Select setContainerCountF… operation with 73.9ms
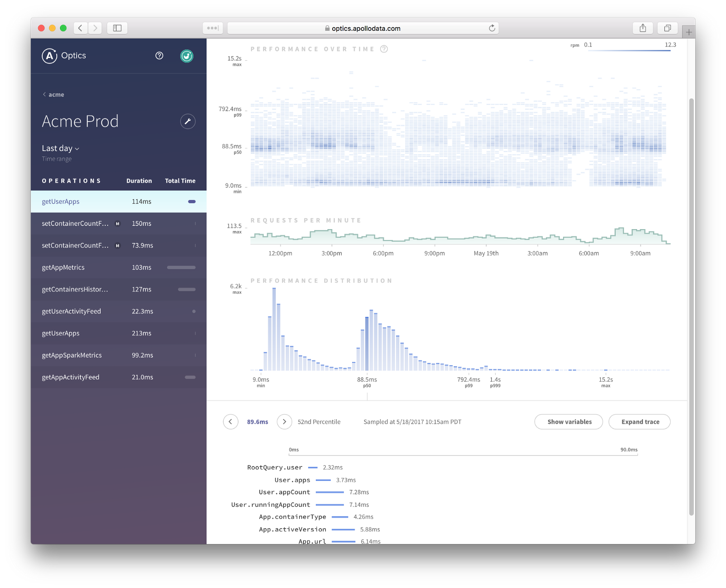Image resolution: width=726 pixels, height=588 pixels. (x=118, y=245)
